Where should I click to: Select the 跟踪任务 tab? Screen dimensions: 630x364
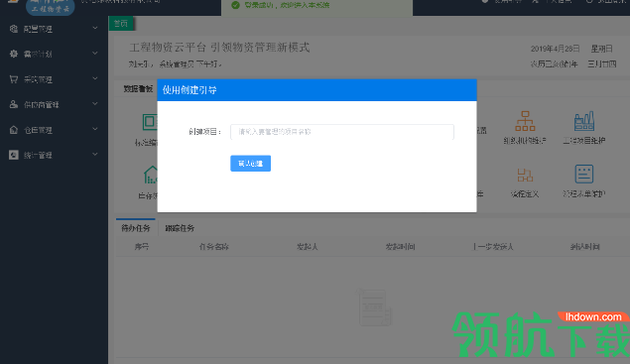point(180,228)
